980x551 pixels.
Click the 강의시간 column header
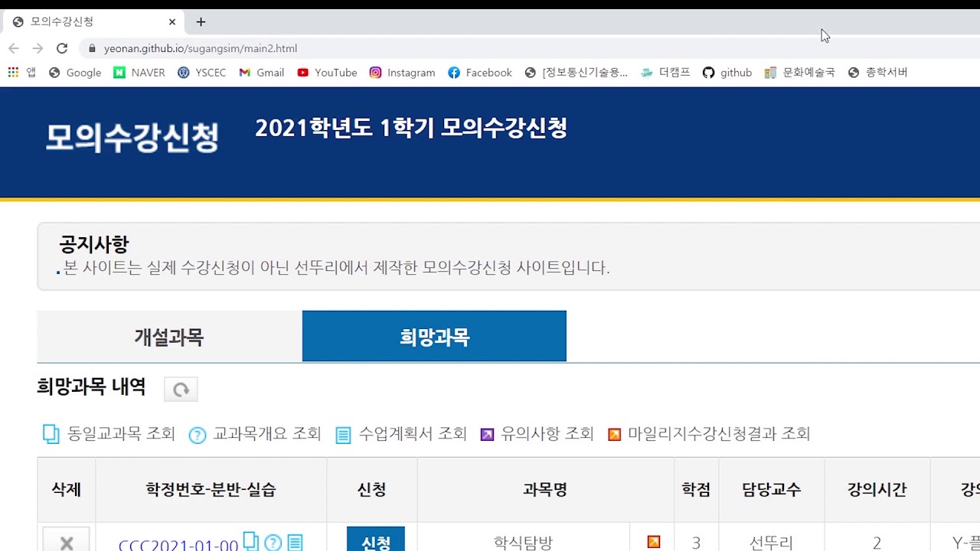pos(877,490)
